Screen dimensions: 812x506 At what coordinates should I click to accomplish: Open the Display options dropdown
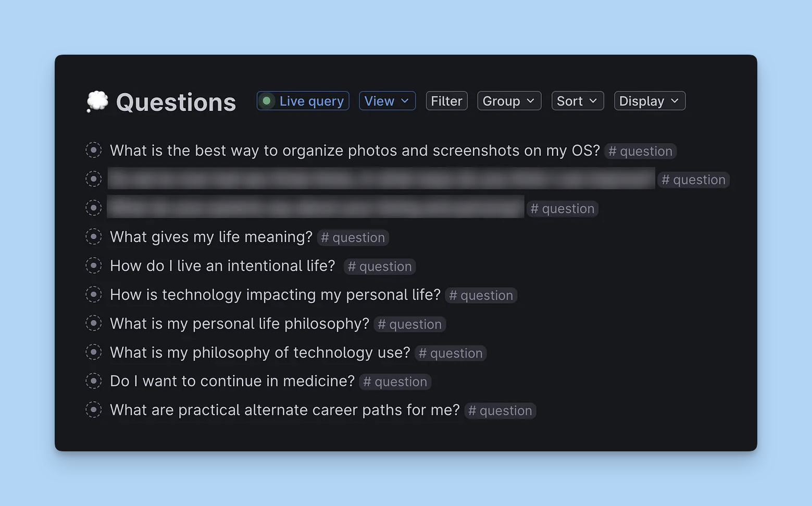pyautogui.click(x=649, y=101)
